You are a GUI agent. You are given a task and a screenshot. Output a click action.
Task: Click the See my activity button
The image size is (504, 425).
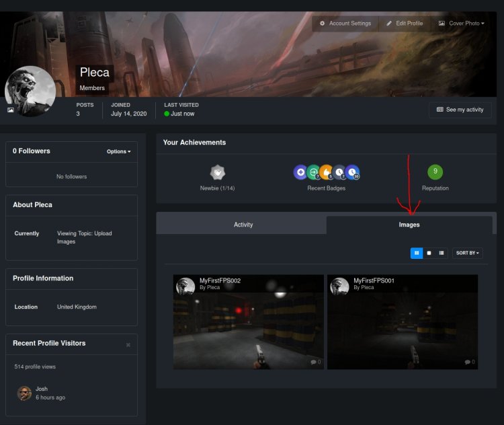460,110
